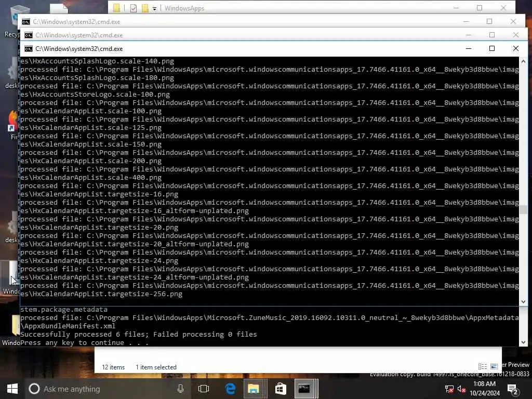Viewport: 532px width, 399px height.
Task: Open the network status tray icon
Action: point(449,389)
